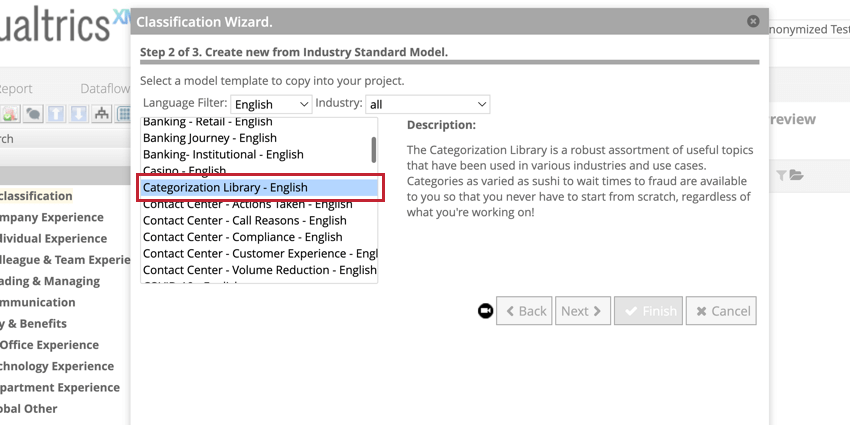Select Contact Center - Compliance template
850x425 pixels.
coord(259,237)
